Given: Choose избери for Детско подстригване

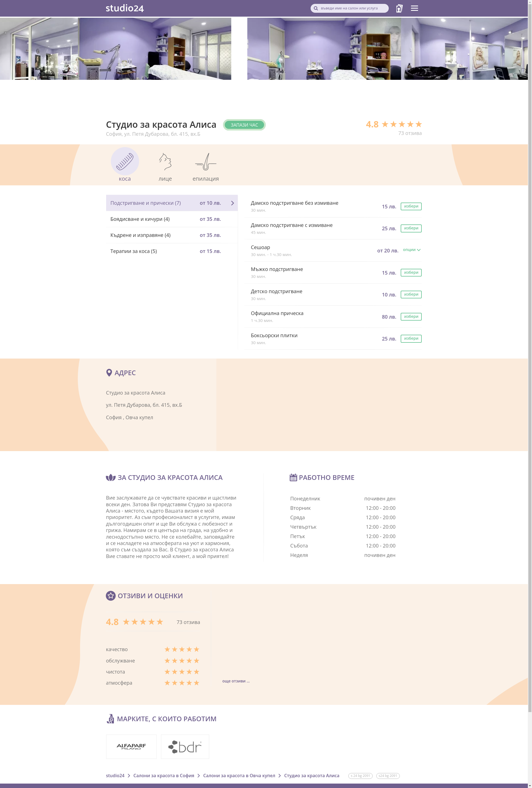Looking at the screenshot, I should (411, 294).
